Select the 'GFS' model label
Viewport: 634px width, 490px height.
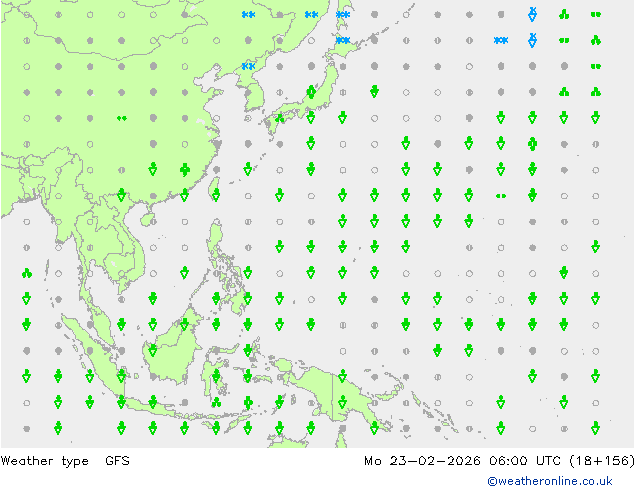click(x=117, y=460)
